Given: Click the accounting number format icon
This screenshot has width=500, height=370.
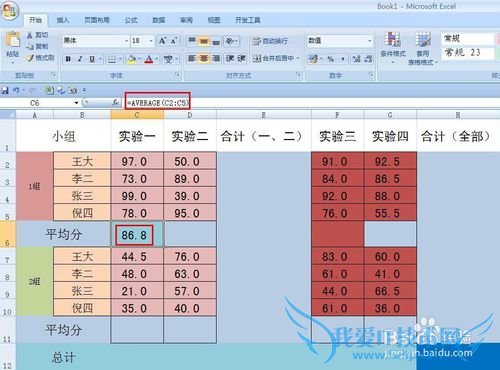Looking at the screenshot, I should pyautogui.click(x=313, y=59).
